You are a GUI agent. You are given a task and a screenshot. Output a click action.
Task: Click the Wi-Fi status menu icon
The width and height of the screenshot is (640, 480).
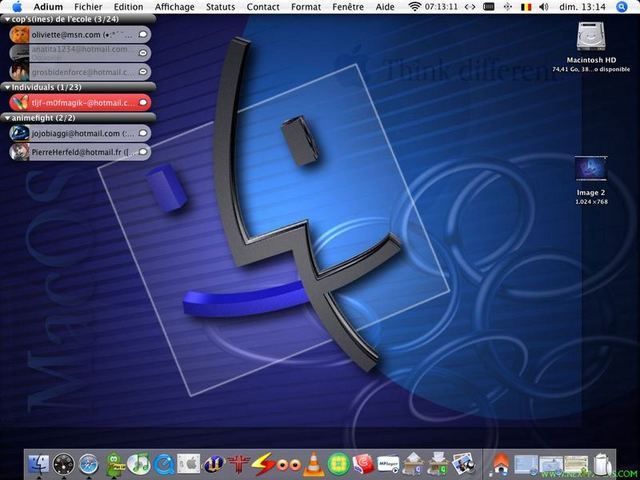coord(415,7)
